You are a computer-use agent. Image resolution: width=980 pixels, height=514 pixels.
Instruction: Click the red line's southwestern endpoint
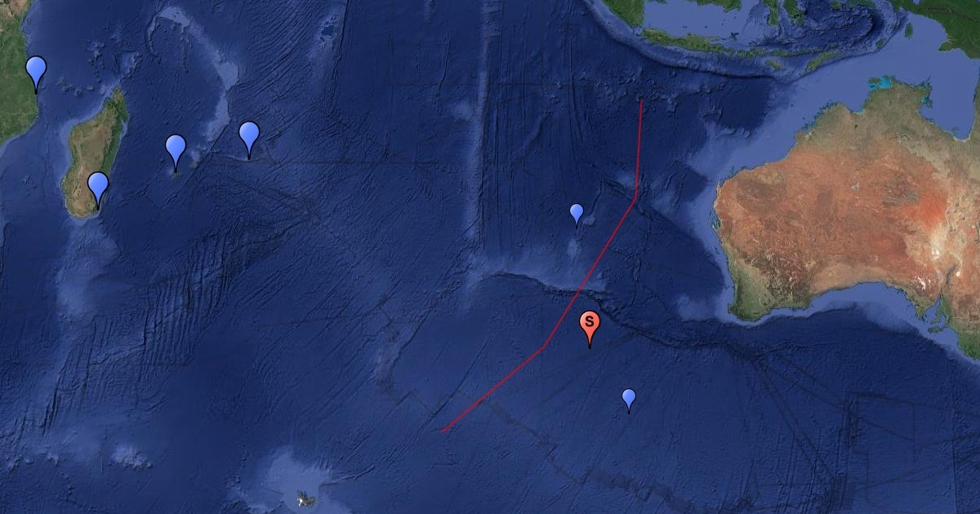[442, 431]
